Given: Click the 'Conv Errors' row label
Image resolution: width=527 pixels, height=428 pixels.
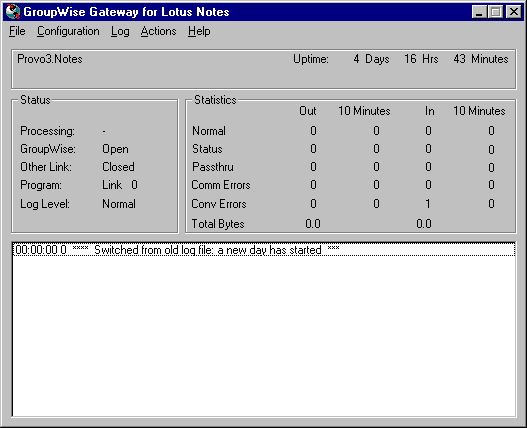Looking at the screenshot, I should 219,204.
